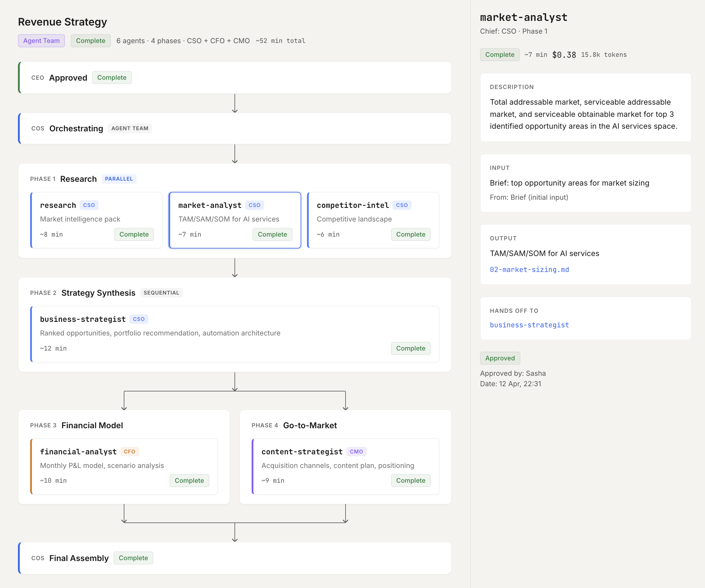Click the 'Approved by: Sasha' line

tap(513, 373)
